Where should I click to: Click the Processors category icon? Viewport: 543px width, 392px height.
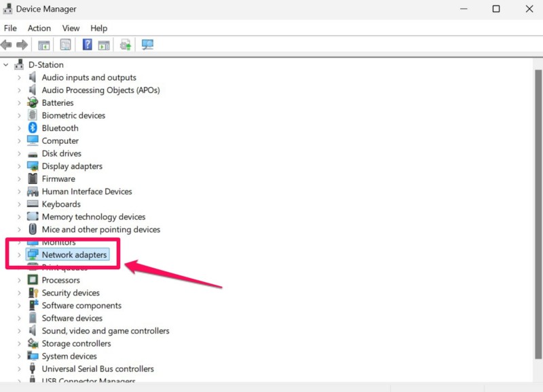pos(33,280)
